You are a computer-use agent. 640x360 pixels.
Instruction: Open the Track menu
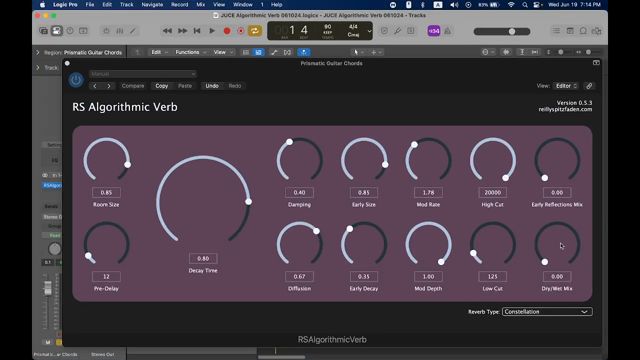point(127,5)
